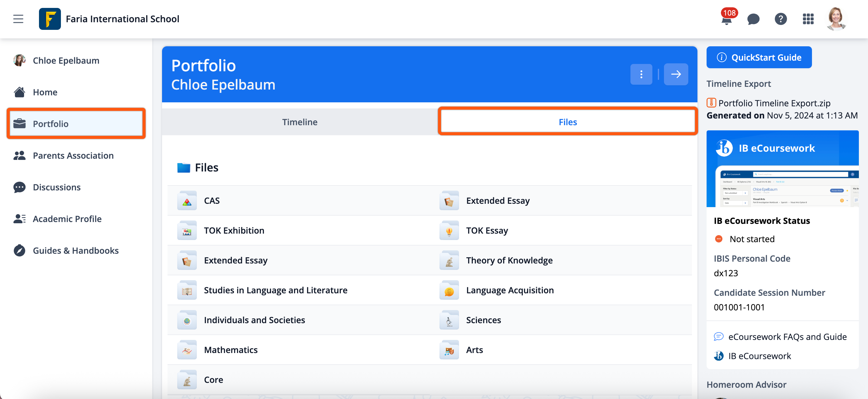
Task: Switch to the Timeline tab
Action: click(x=300, y=122)
